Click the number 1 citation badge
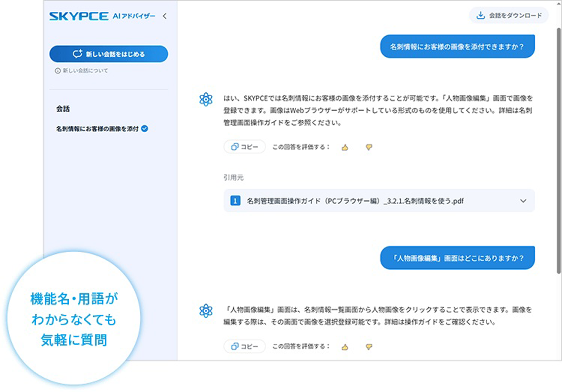This screenshot has width=562, height=392. point(235,201)
